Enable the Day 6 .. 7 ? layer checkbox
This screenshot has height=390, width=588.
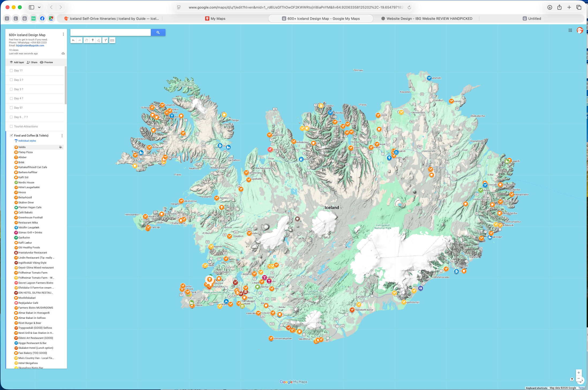(11, 117)
